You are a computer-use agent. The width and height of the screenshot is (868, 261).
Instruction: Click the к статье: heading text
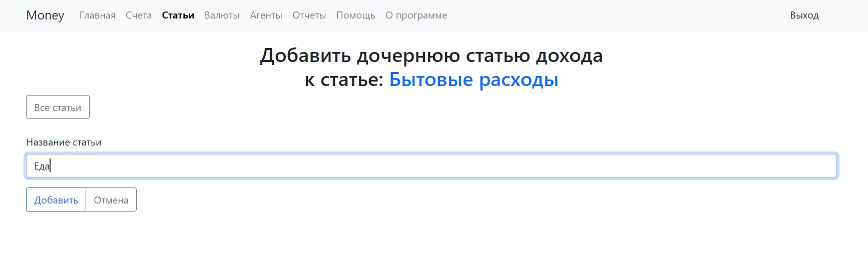point(343,79)
